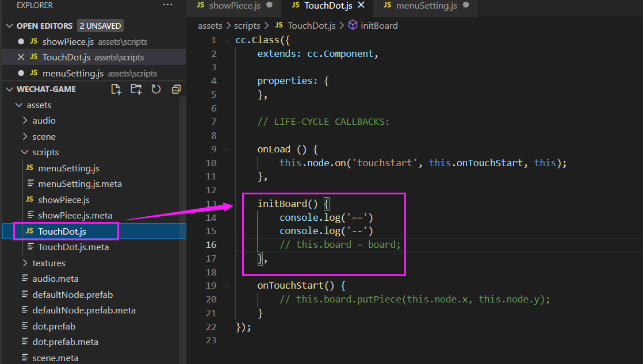Refresh the explorer file tree
643x364 pixels.
pos(156,89)
